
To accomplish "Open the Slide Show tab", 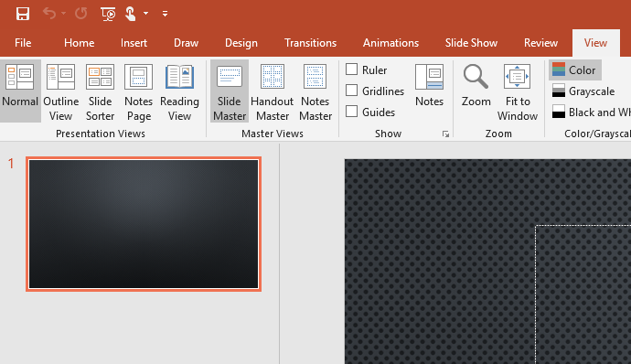I will (x=471, y=43).
